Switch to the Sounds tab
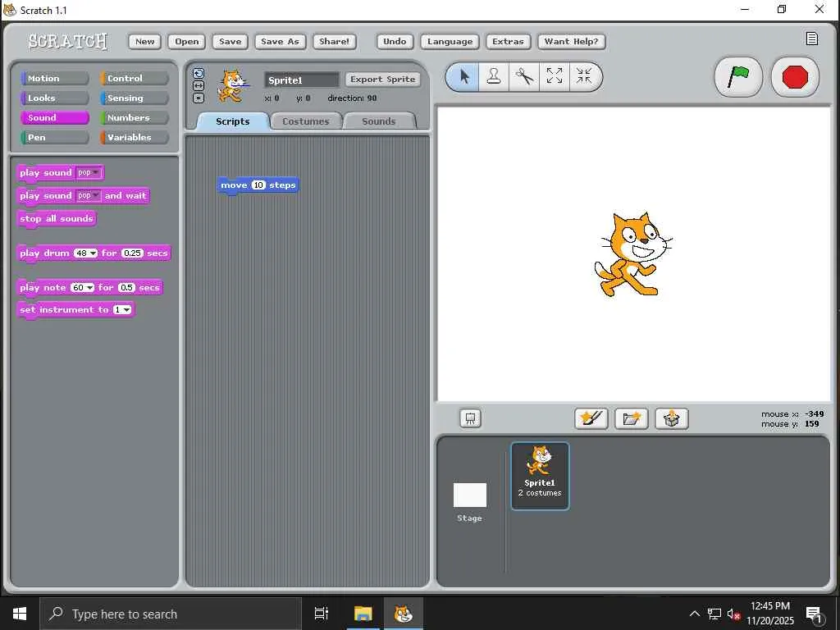The image size is (840, 630). coord(379,121)
